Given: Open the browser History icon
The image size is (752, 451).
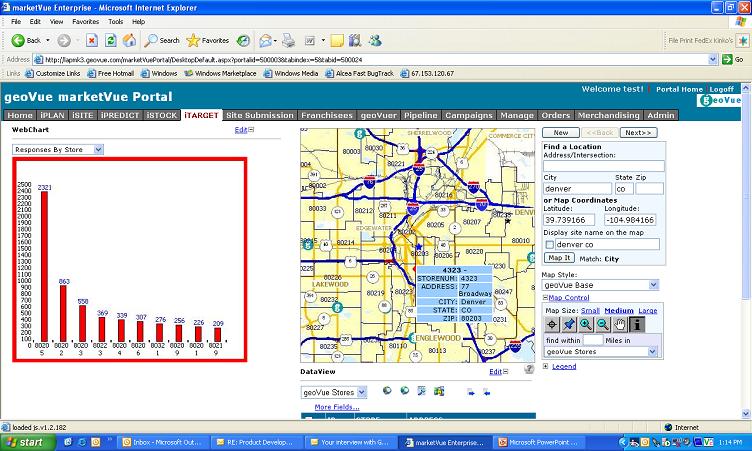Looking at the screenshot, I should 244,41.
